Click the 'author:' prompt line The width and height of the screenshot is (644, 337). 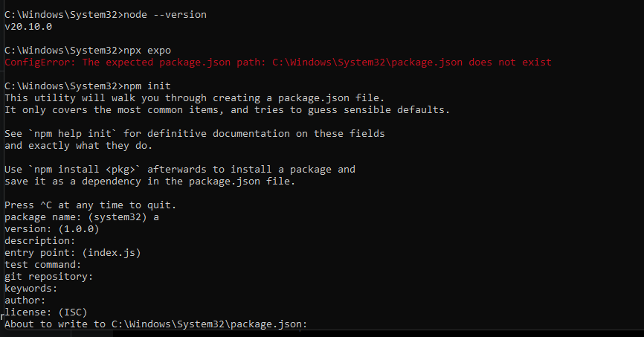tap(25, 301)
